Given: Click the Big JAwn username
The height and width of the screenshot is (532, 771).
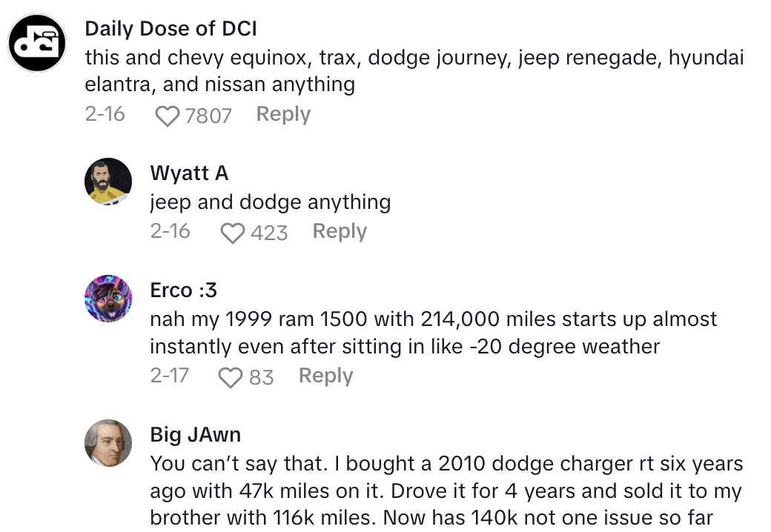Looking at the screenshot, I should click(x=195, y=434).
